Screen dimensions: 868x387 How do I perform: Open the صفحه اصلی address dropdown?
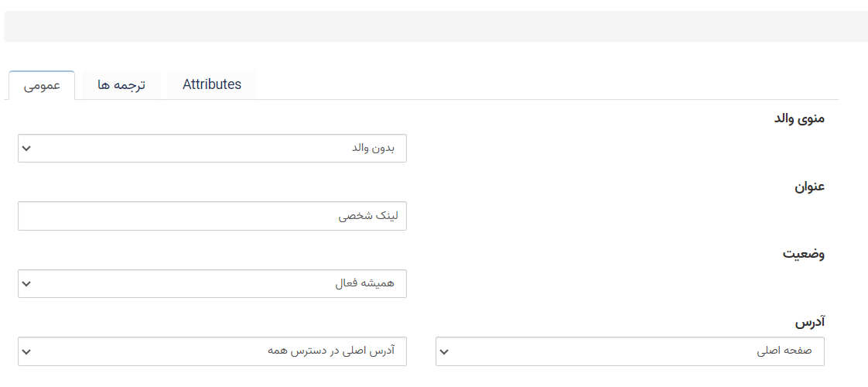point(630,351)
